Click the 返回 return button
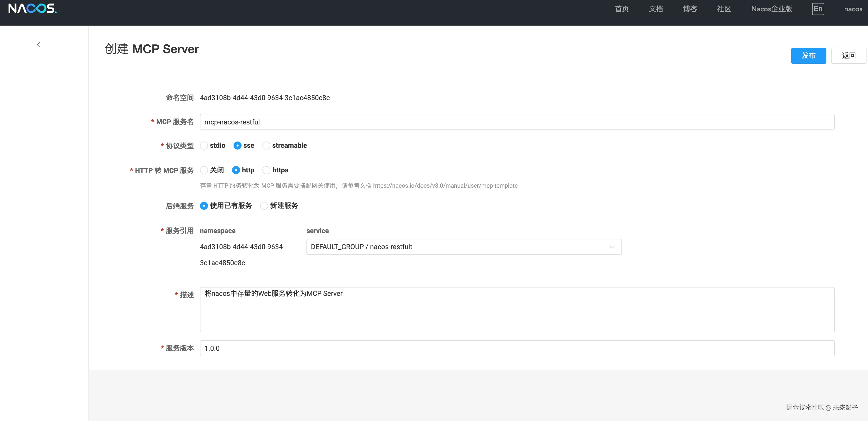 [x=848, y=56]
